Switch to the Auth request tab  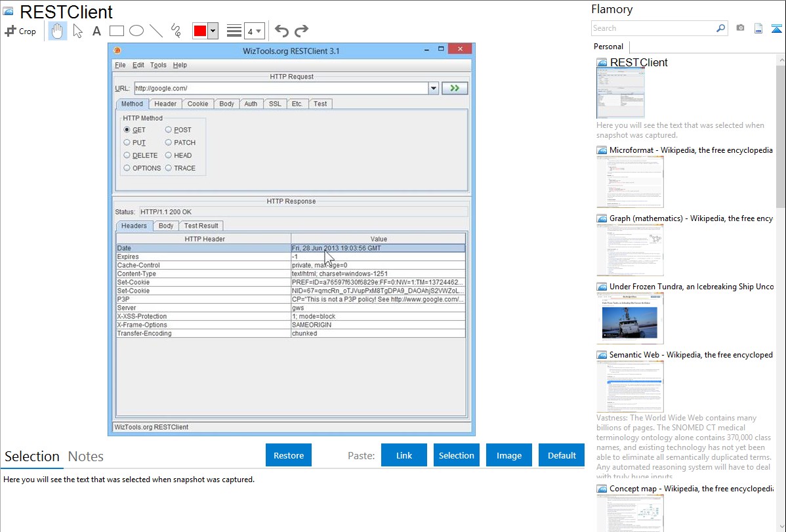pyautogui.click(x=251, y=104)
